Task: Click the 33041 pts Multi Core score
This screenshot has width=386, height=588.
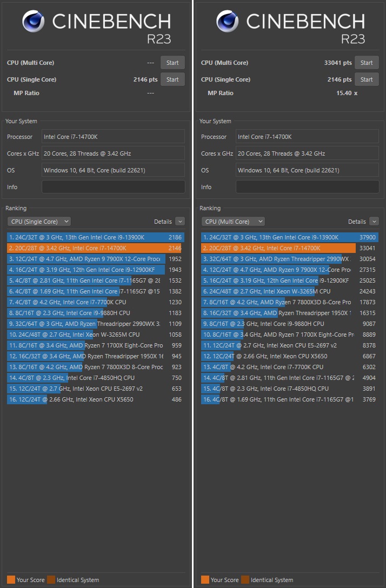Action: pyautogui.click(x=337, y=63)
